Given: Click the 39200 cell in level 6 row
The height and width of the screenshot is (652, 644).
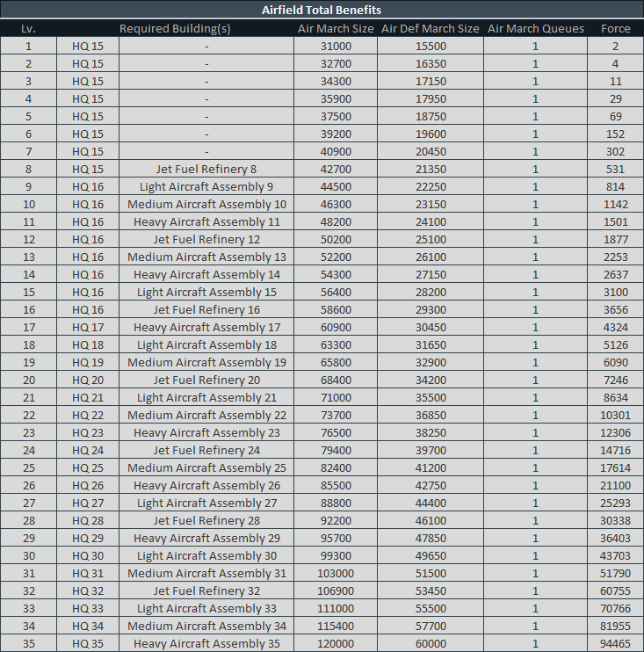Looking at the screenshot, I should pyautogui.click(x=336, y=134).
